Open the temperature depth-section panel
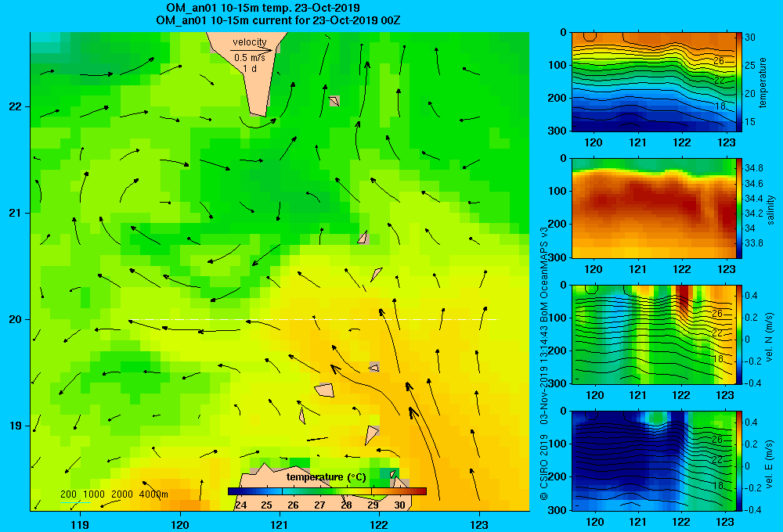 653,82
